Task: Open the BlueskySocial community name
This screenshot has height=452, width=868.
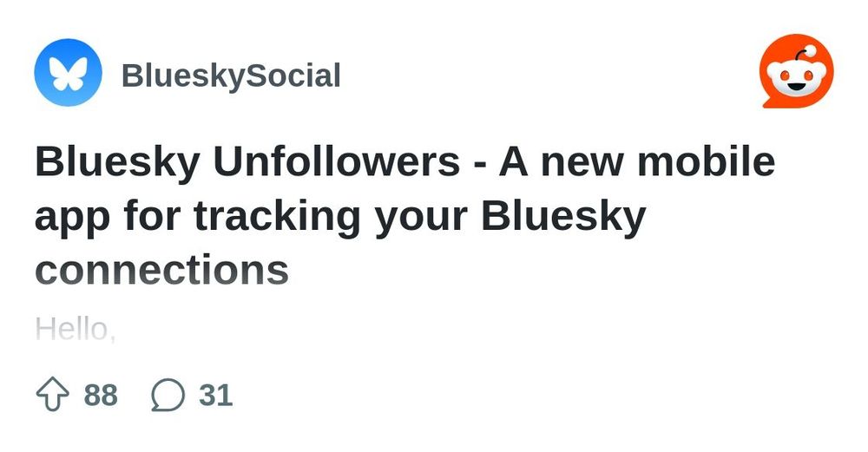Action: [x=231, y=75]
